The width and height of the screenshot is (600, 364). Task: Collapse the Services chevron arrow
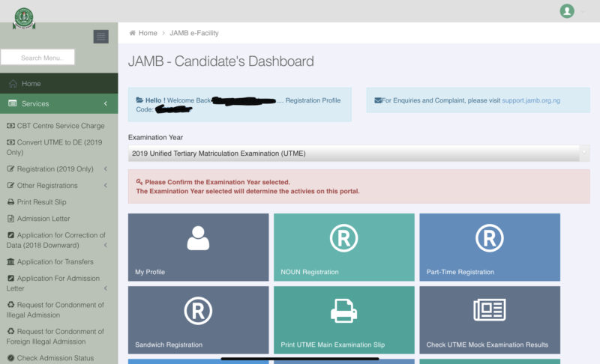coord(106,103)
